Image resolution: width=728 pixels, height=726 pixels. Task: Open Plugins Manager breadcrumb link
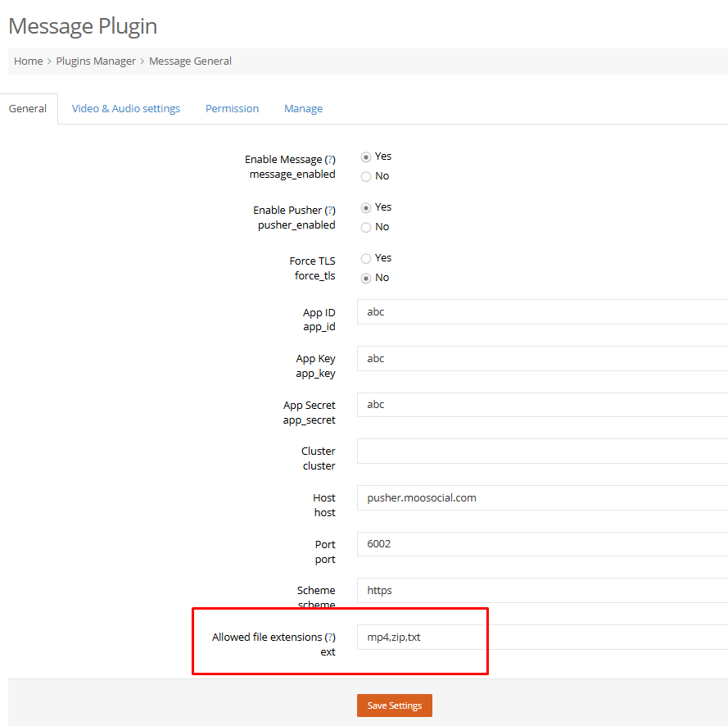coord(96,61)
